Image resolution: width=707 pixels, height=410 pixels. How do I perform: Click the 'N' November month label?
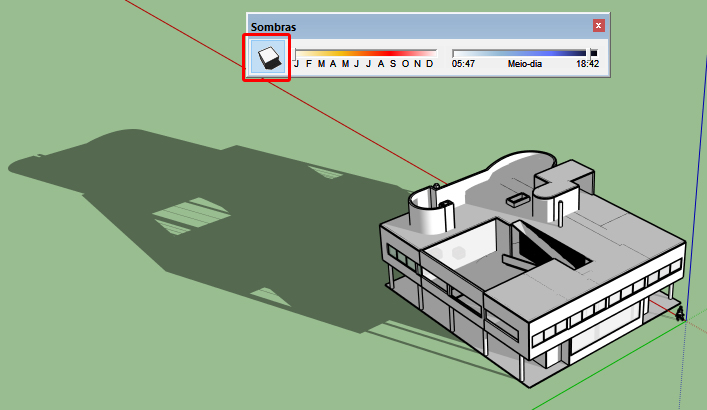(418, 64)
